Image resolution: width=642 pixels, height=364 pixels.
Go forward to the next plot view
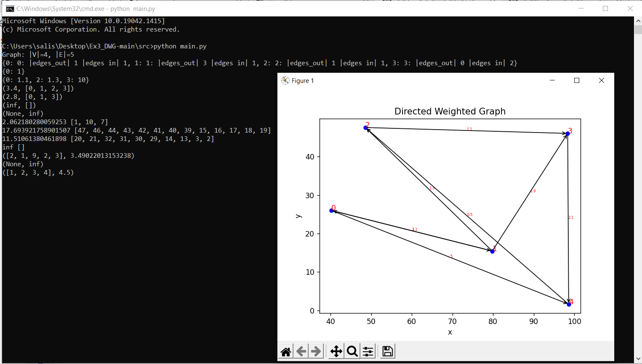315,351
